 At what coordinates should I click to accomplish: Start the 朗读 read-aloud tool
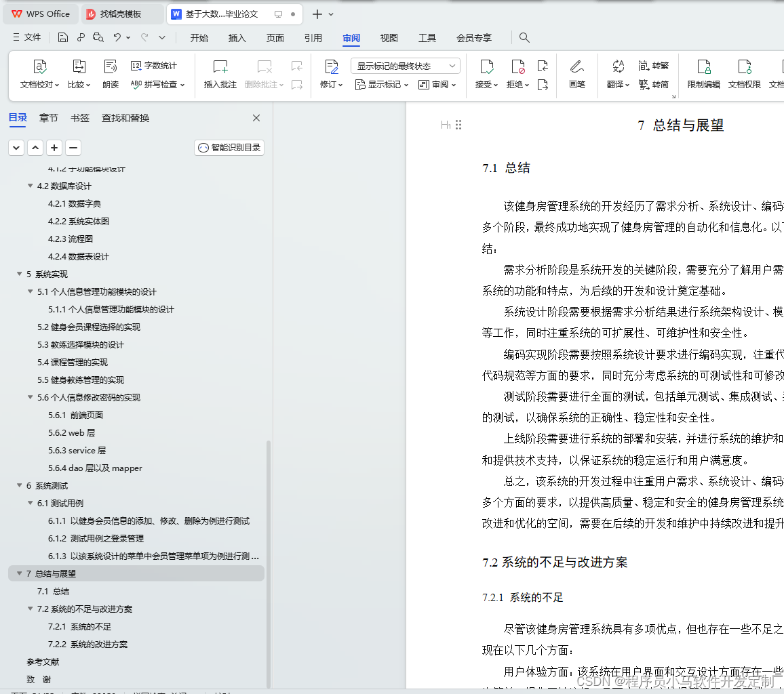point(111,74)
